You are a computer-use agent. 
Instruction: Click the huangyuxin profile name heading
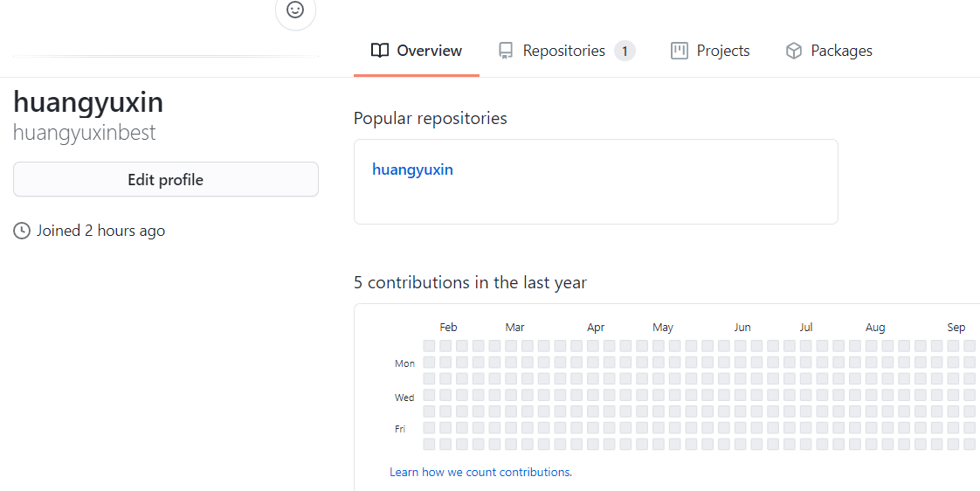pyautogui.click(x=88, y=102)
